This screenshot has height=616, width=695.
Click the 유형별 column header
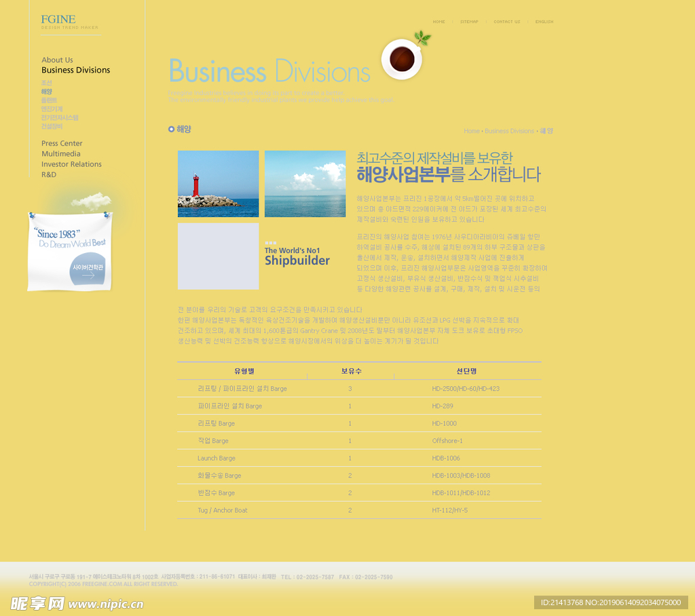244,371
